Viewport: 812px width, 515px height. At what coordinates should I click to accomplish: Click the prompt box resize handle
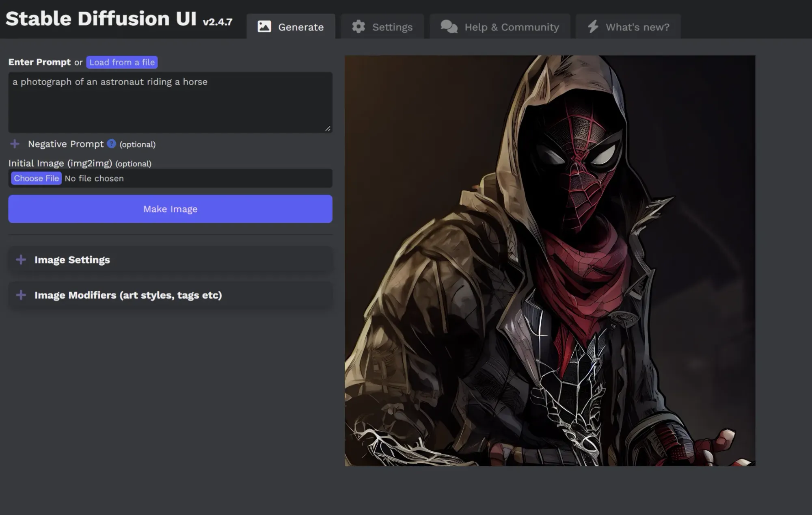328,128
